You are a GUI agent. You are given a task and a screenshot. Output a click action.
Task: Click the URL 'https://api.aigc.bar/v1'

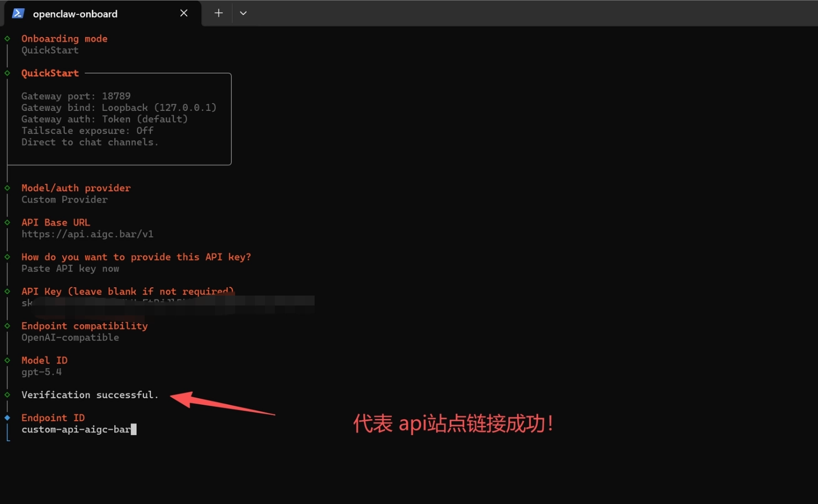88,234
